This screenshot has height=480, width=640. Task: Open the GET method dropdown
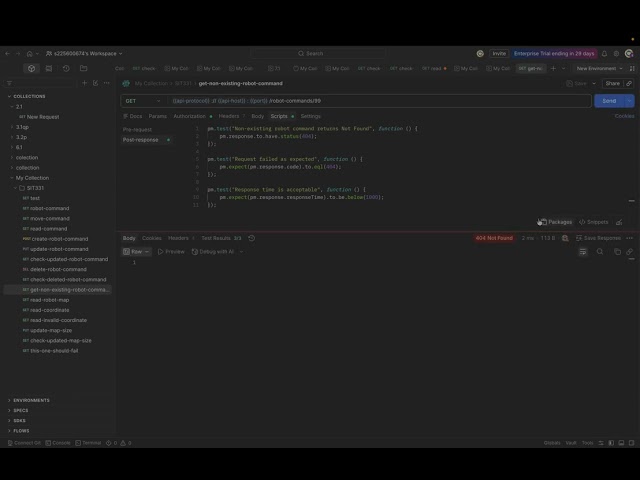coord(143,101)
